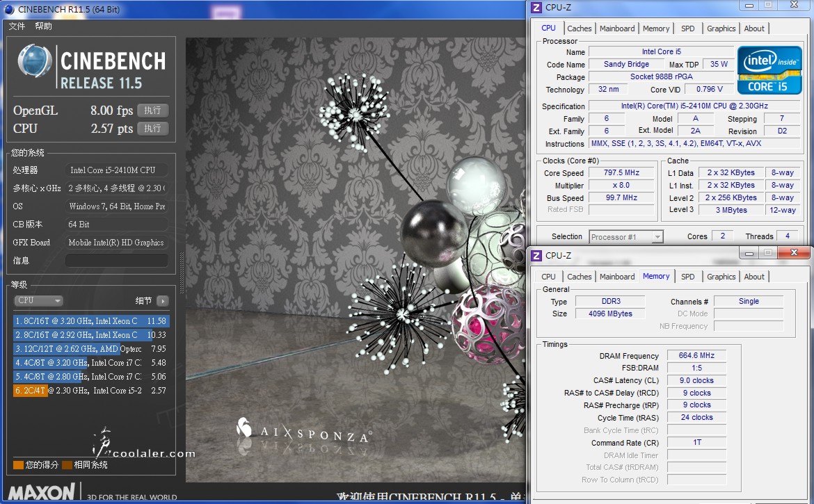Click the Specification value i5-2410M CPU

(x=694, y=106)
